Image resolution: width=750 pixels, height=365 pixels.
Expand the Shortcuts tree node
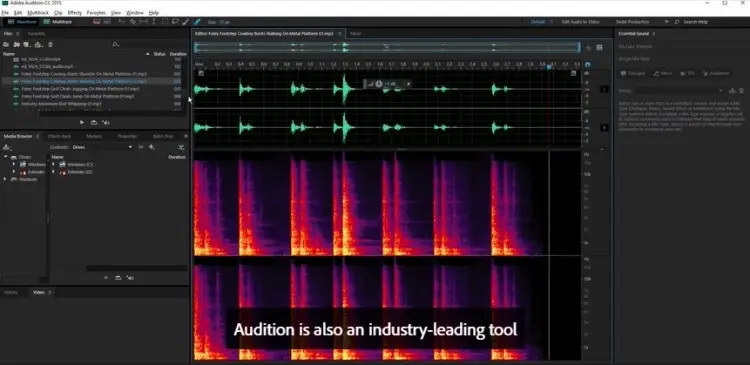[x=5, y=179]
